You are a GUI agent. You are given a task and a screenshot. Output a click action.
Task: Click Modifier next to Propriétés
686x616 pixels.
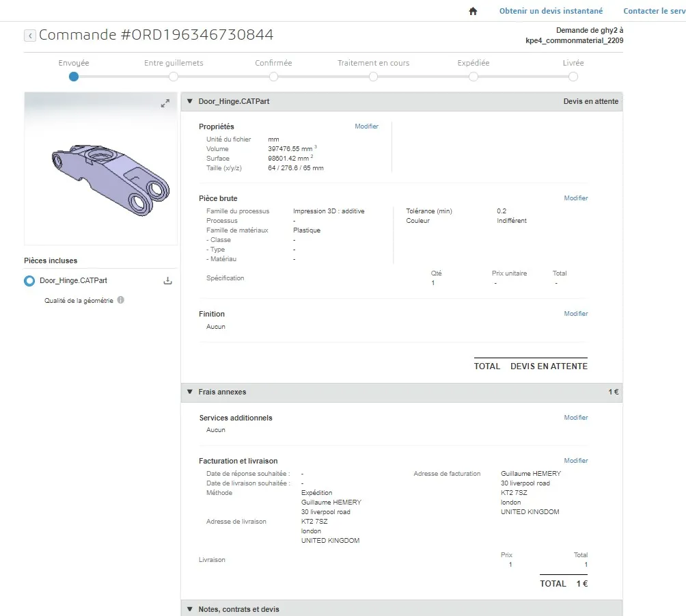(x=366, y=126)
